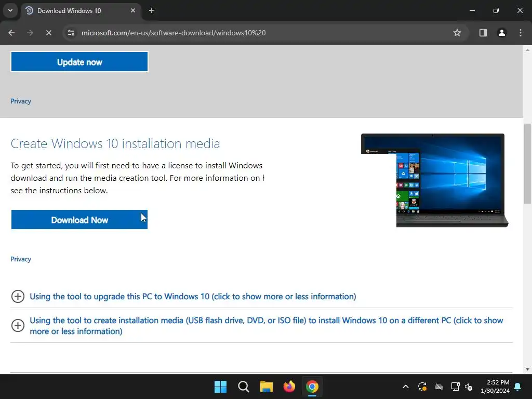Click 'Create Windows 10 installation media' heading
The height and width of the screenshot is (399, 532).
[x=115, y=143]
